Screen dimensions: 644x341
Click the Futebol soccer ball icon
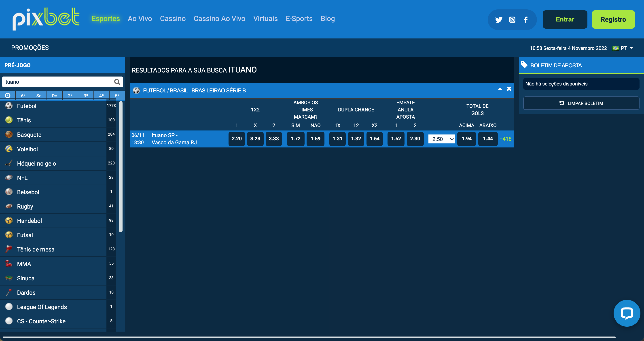pos(9,106)
